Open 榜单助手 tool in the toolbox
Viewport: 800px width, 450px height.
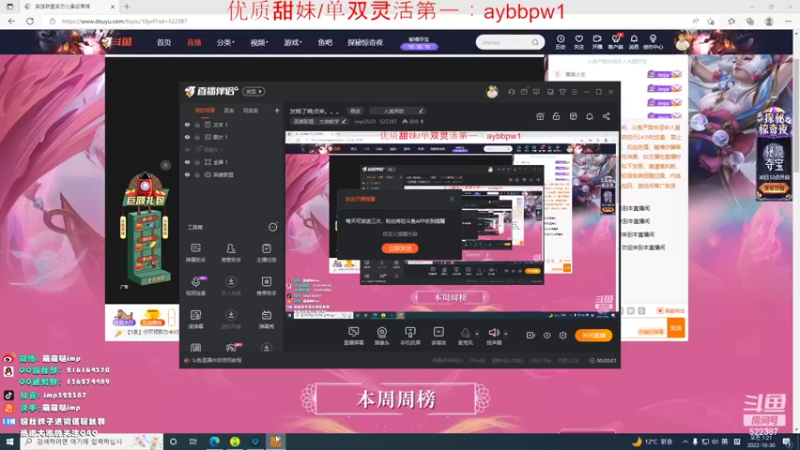click(266, 286)
